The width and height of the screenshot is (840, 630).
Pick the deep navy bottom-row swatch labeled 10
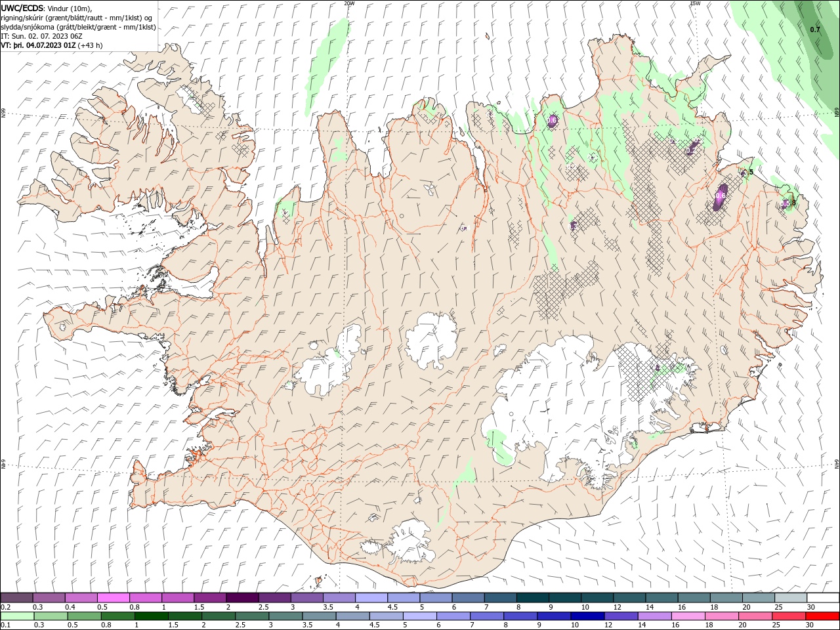point(587,616)
